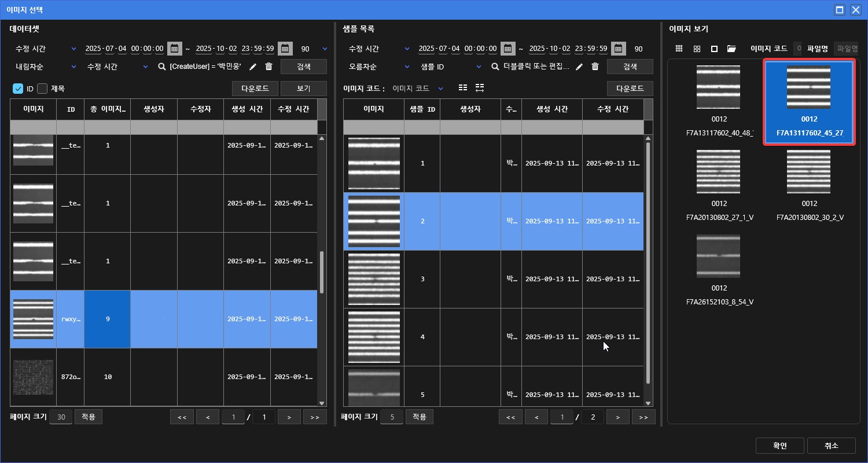Open the dataset start date calendar picker

pyautogui.click(x=174, y=49)
